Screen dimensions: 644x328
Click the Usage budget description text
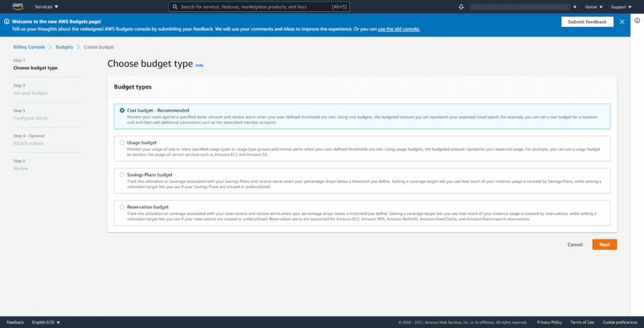[x=364, y=152]
